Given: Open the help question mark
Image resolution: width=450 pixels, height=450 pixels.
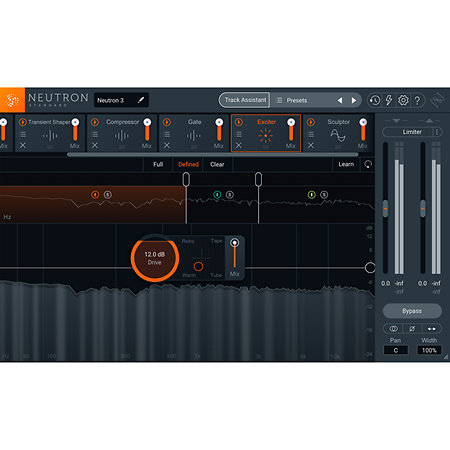Looking at the screenshot, I should (417, 100).
